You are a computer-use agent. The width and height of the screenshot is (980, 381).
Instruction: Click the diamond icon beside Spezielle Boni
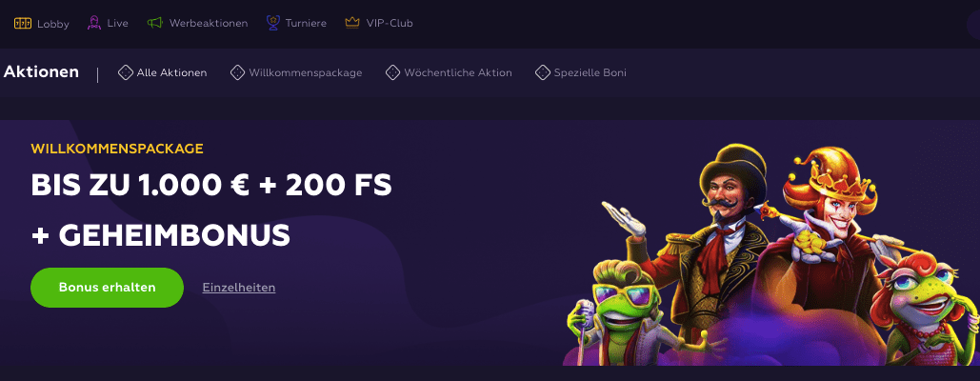pyautogui.click(x=543, y=72)
